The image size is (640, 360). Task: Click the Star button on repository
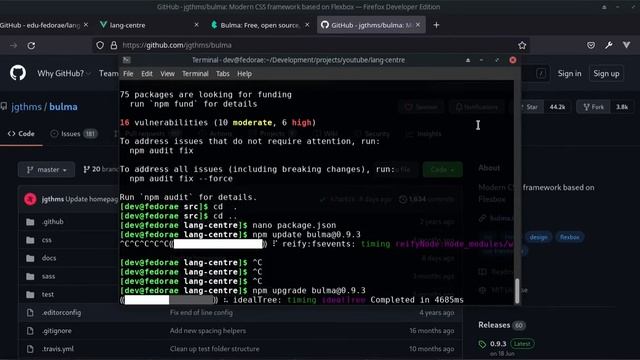(x=531, y=107)
